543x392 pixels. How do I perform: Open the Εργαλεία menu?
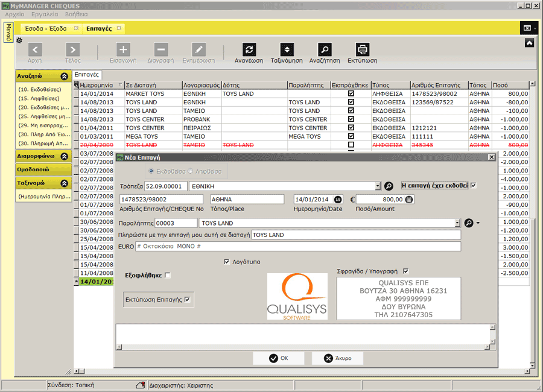click(45, 14)
